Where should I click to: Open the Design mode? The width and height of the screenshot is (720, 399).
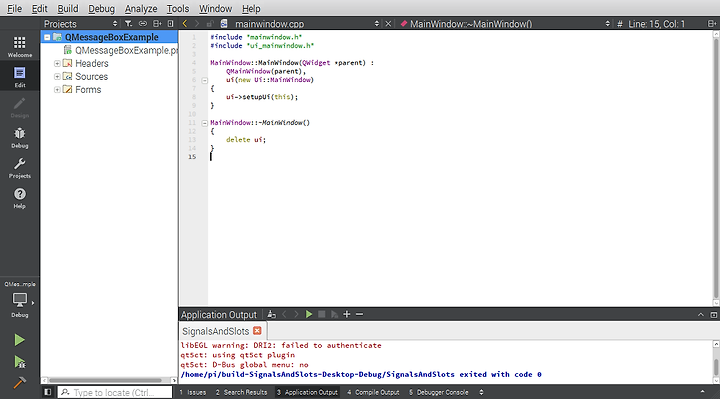[20, 107]
